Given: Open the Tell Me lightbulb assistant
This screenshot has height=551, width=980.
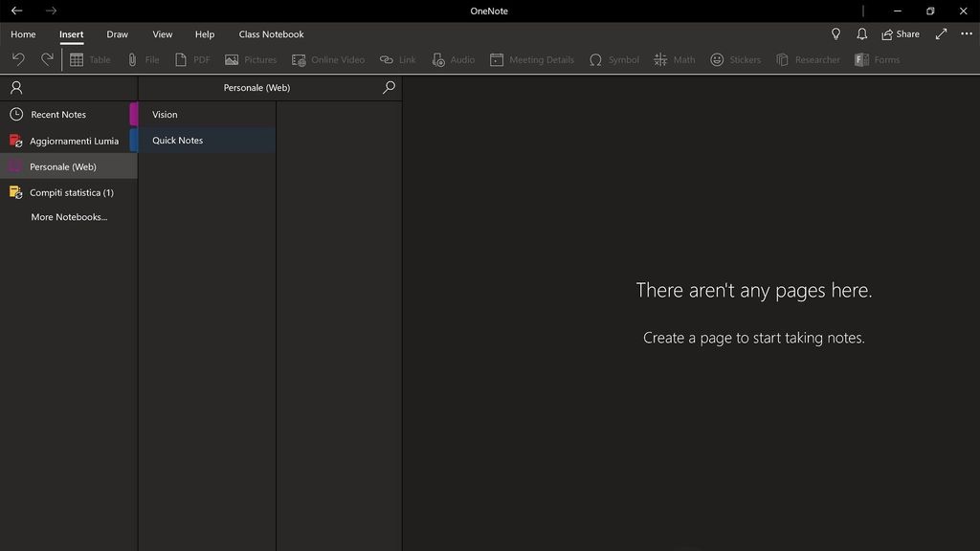Looking at the screenshot, I should point(835,33).
